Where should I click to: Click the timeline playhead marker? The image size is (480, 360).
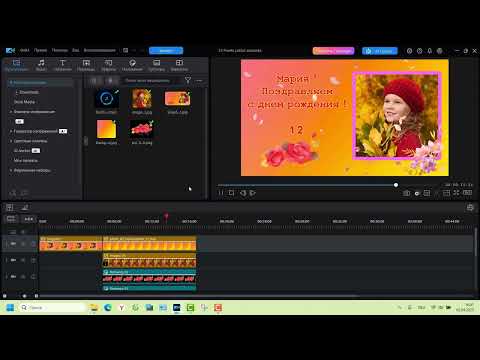click(x=166, y=217)
